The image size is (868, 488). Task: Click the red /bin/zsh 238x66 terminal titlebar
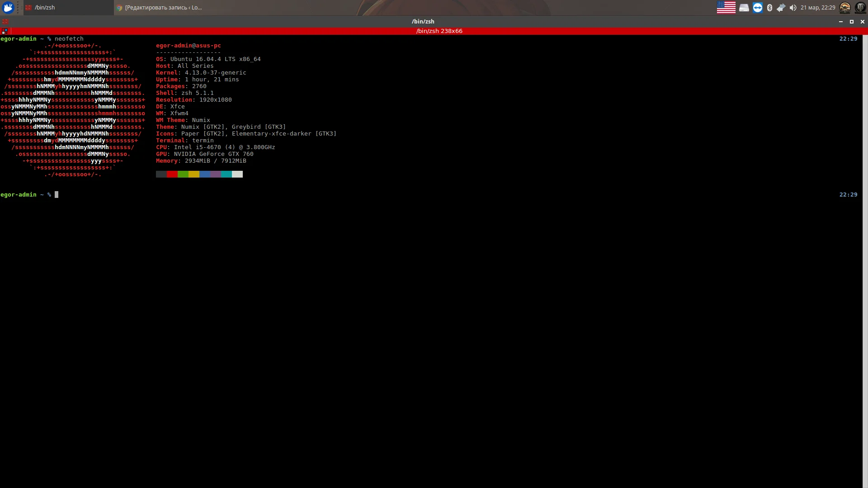[x=439, y=31]
